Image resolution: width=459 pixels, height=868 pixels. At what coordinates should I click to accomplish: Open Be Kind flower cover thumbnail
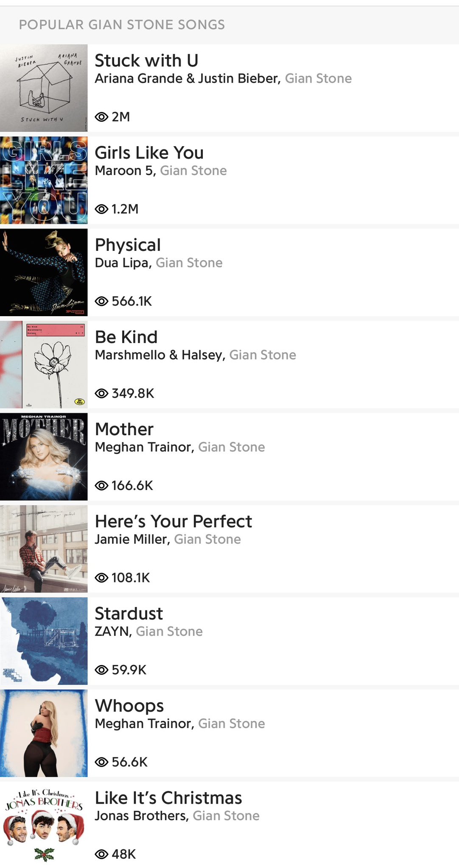[44, 364]
